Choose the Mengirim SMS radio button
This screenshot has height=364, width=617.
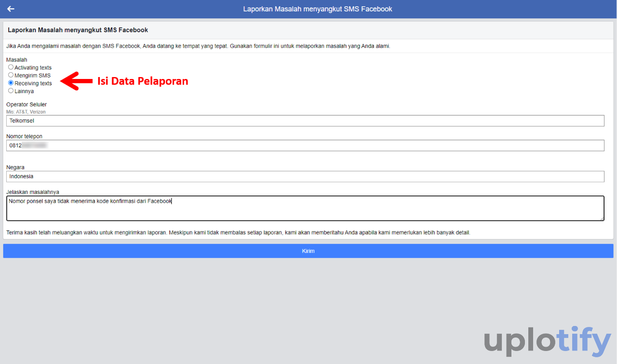click(11, 75)
